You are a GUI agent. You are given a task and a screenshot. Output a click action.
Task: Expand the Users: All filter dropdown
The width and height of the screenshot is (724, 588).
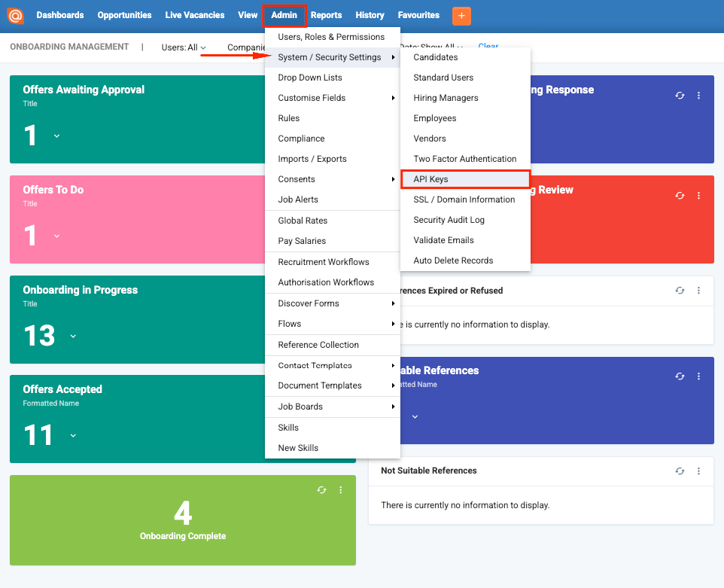point(184,47)
